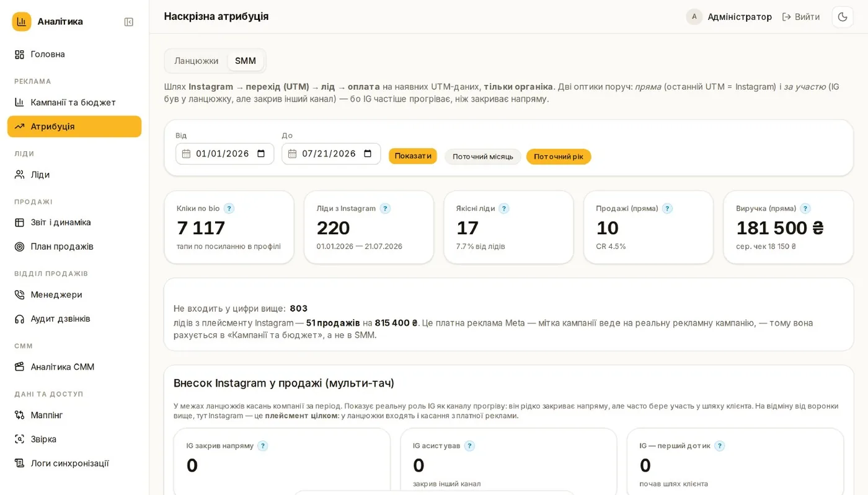The width and height of the screenshot is (868, 495).
Task: Click the План продажів target icon
Action: [x=20, y=246]
